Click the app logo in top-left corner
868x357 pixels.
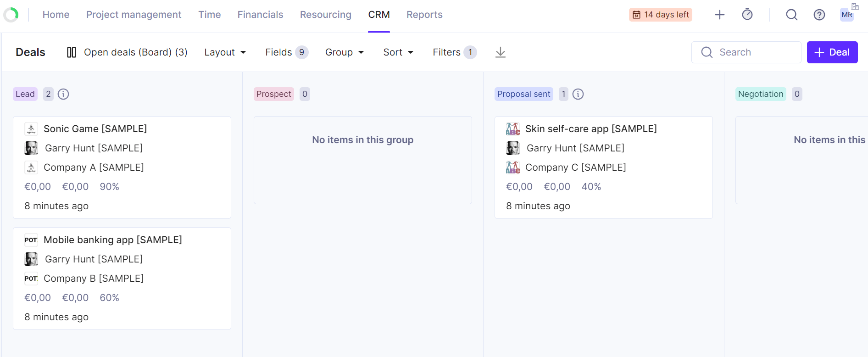click(x=11, y=15)
